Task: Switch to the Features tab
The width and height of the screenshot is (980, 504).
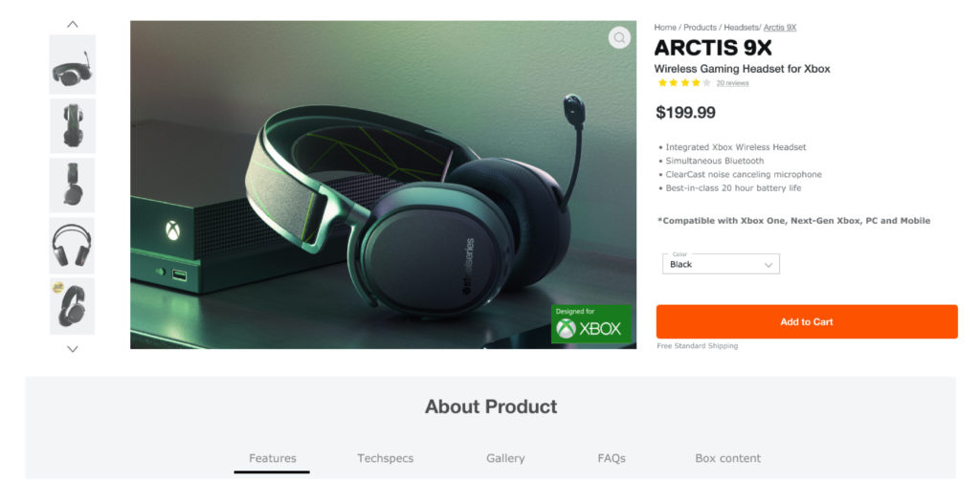Action: pyautogui.click(x=273, y=458)
